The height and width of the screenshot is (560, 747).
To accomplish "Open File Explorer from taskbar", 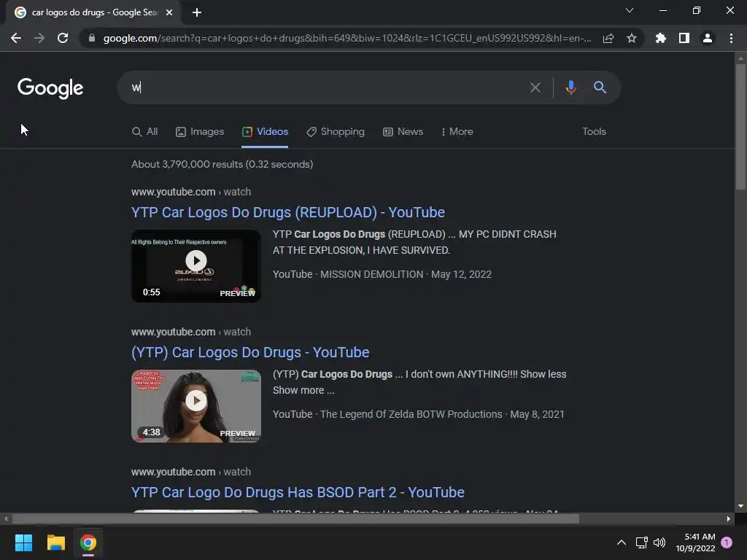I will pos(55,542).
